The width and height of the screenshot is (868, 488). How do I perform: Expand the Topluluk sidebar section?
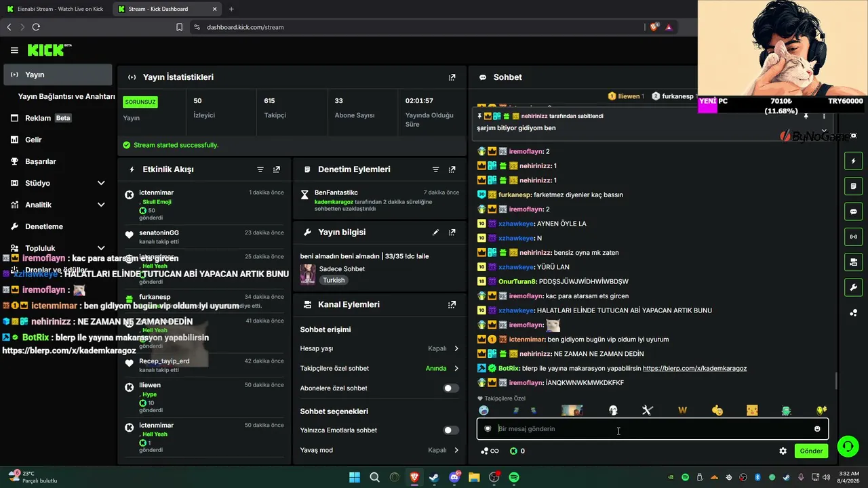tap(101, 248)
